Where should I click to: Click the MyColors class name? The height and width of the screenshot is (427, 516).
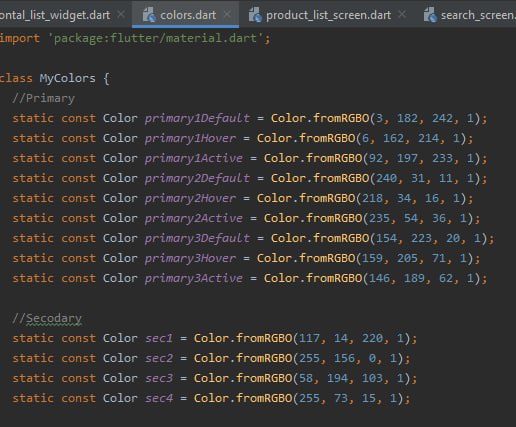[x=67, y=78]
